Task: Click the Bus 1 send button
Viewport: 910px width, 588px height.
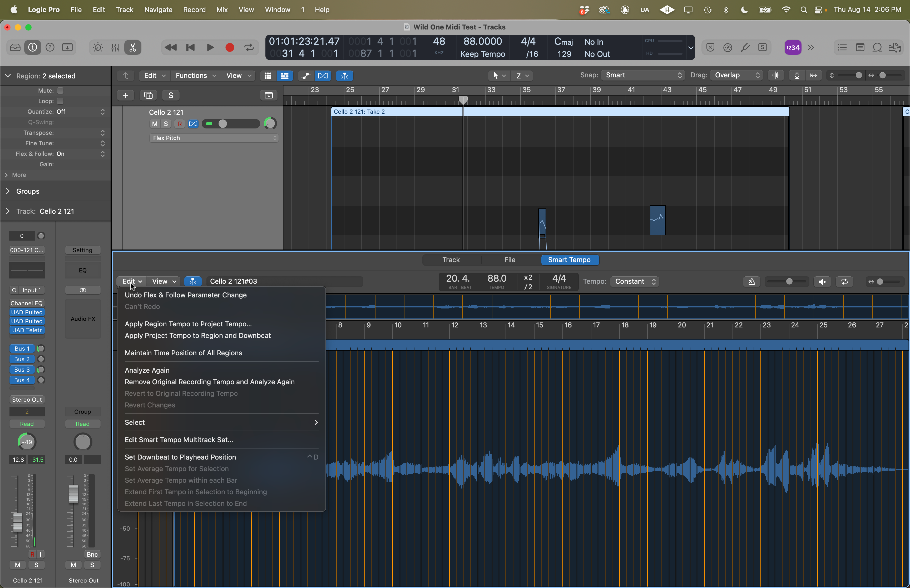Action: tap(22, 348)
